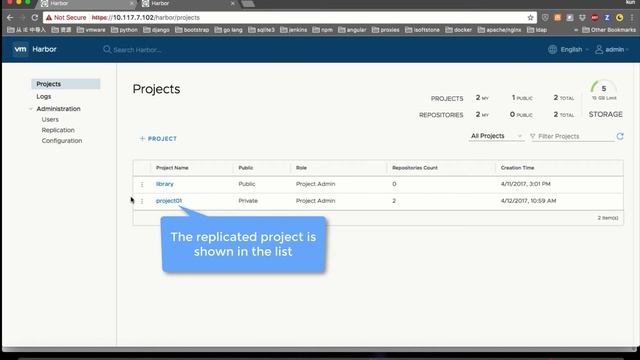640x360 pixels.
Task: Open the project01 project link
Action: pos(169,201)
